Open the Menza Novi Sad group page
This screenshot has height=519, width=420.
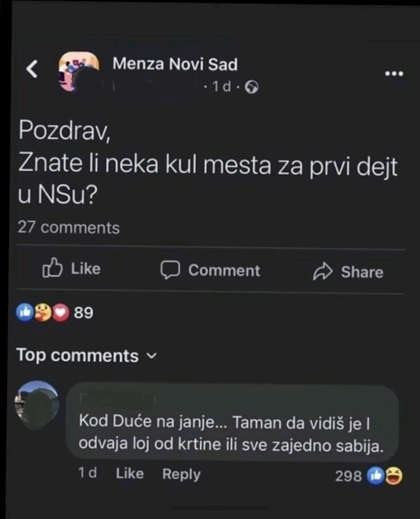pos(175,65)
